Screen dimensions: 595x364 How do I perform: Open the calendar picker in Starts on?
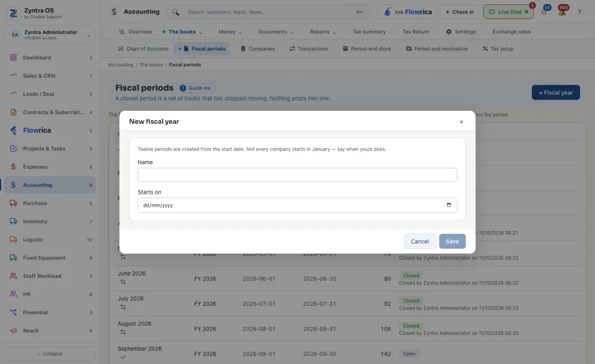tap(449, 205)
